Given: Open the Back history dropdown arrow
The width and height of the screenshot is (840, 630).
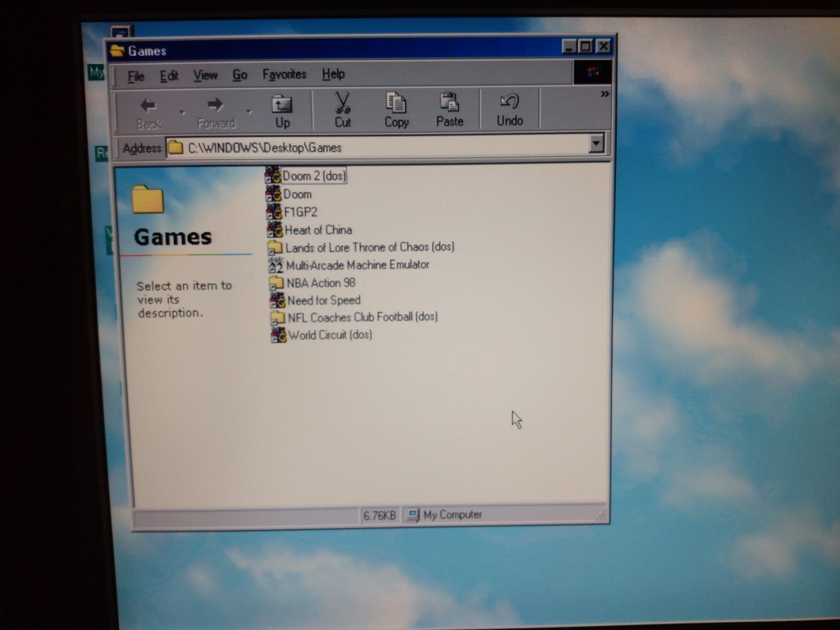Looking at the screenshot, I should pos(182,112).
